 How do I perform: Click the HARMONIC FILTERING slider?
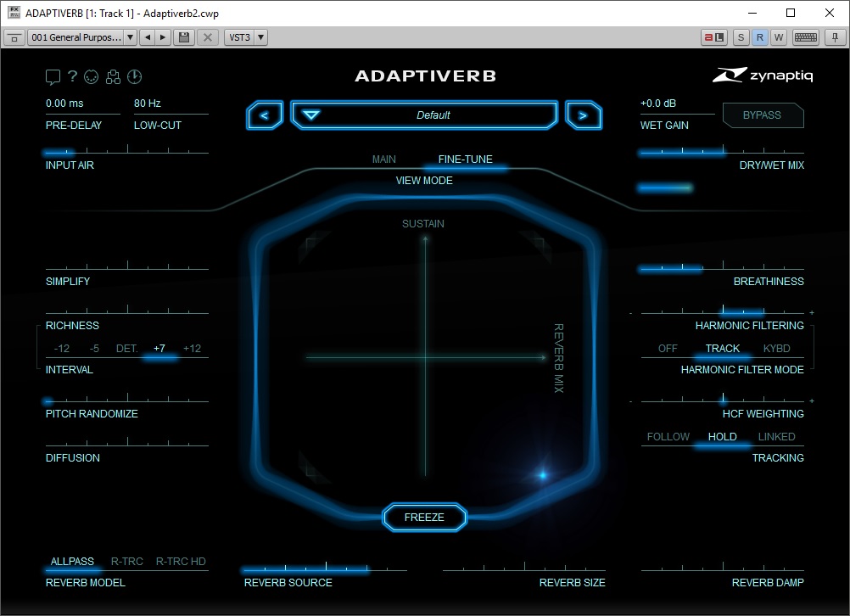click(722, 311)
